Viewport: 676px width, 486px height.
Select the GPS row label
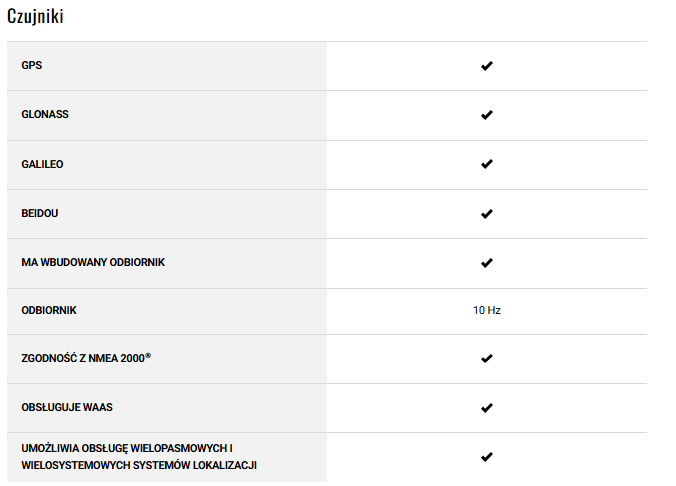(x=32, y=66)
